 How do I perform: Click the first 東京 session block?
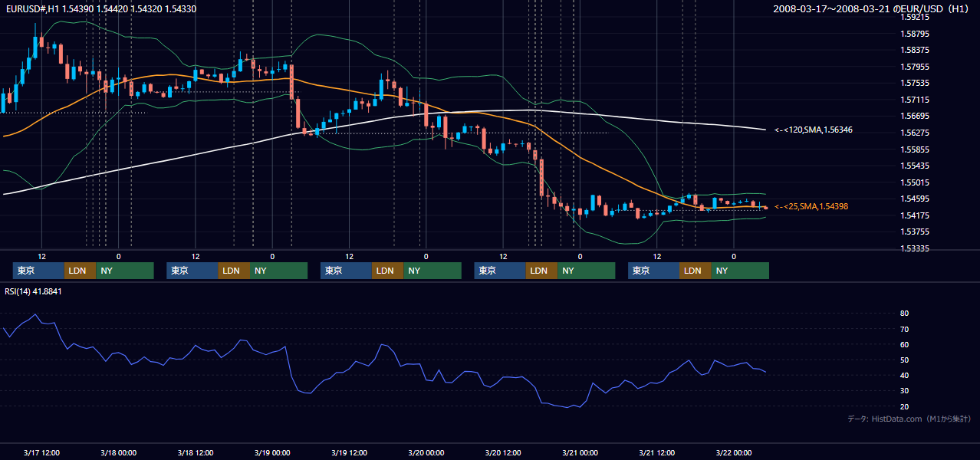click(38, 271)
